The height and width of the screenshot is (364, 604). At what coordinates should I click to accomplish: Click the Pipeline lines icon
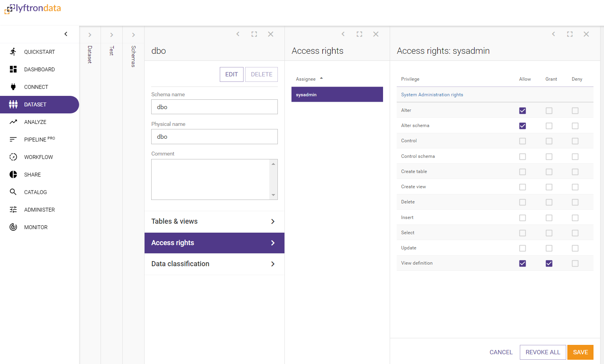pos(13,139)
